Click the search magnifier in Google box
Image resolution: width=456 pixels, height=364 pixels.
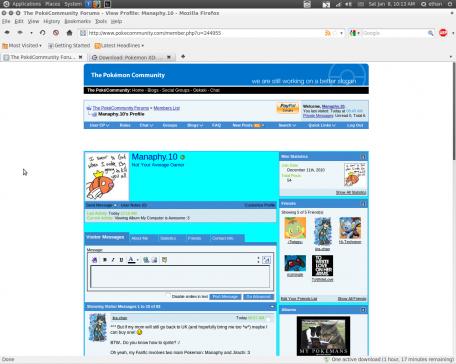point(431,33)
